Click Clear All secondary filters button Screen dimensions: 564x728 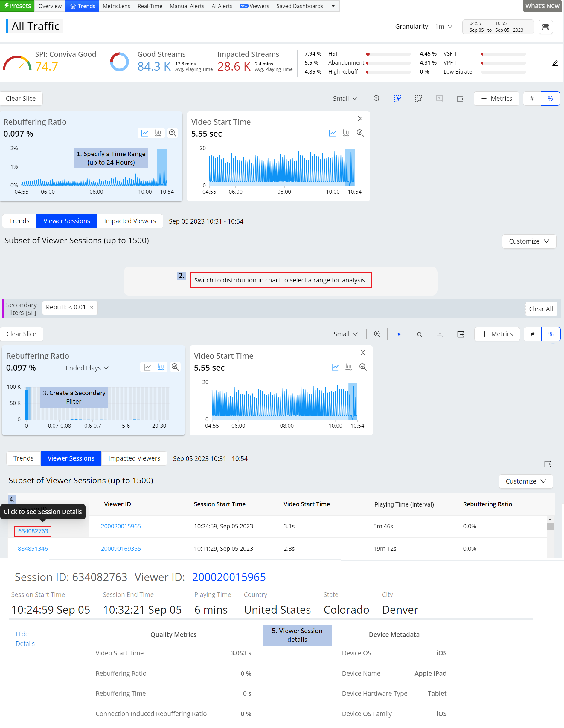click(540, 309)
